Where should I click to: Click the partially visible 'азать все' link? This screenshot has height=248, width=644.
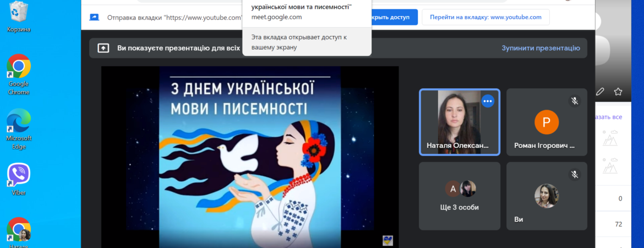tap(608, 117)
